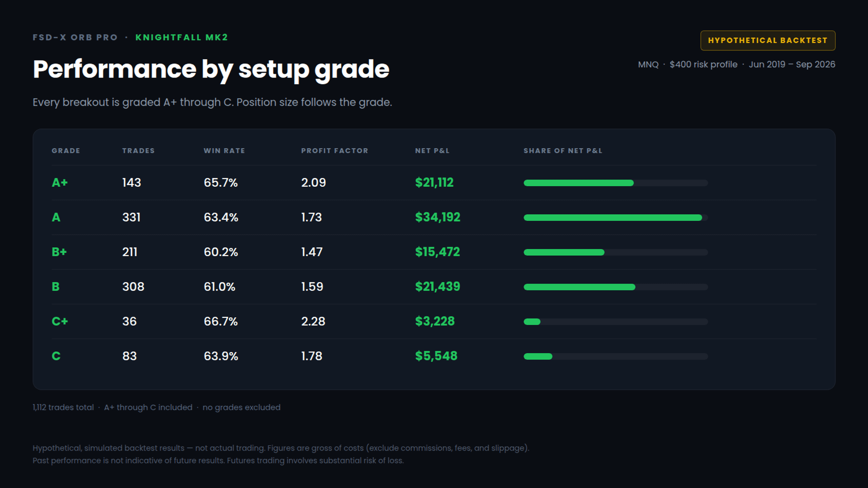
Task: Click the C grade share bar
Action: coord(616,356)
